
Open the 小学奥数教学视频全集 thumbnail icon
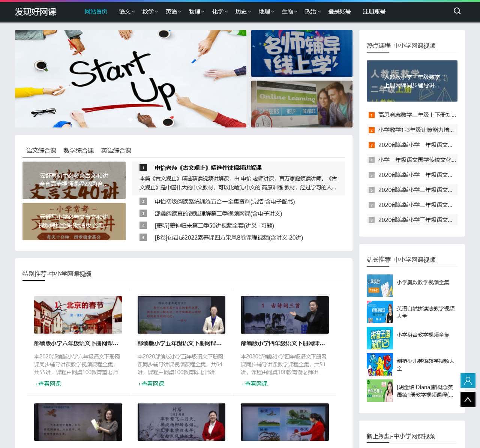379,286
